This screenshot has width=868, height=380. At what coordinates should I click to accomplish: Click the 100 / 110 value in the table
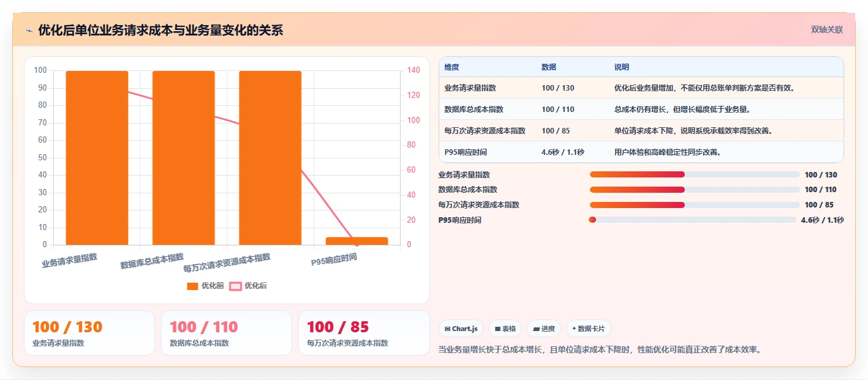pyautogui.click(x=558, y=110)
